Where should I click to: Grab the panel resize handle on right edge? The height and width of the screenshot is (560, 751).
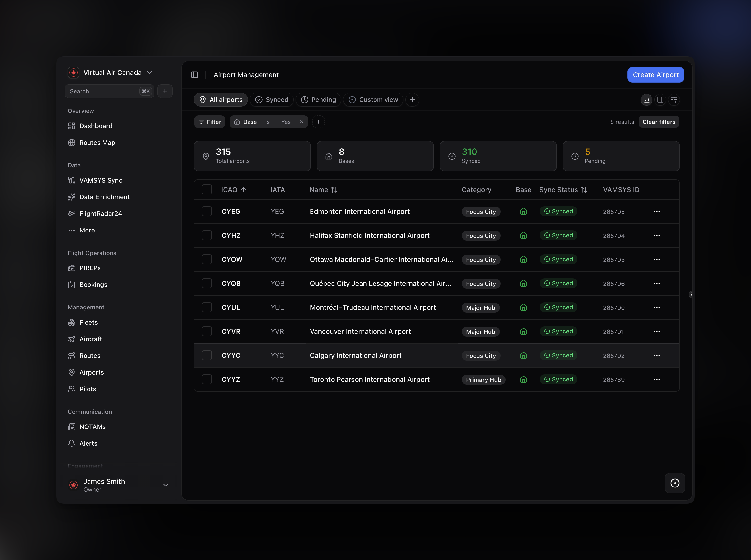[x=691, y=295]
